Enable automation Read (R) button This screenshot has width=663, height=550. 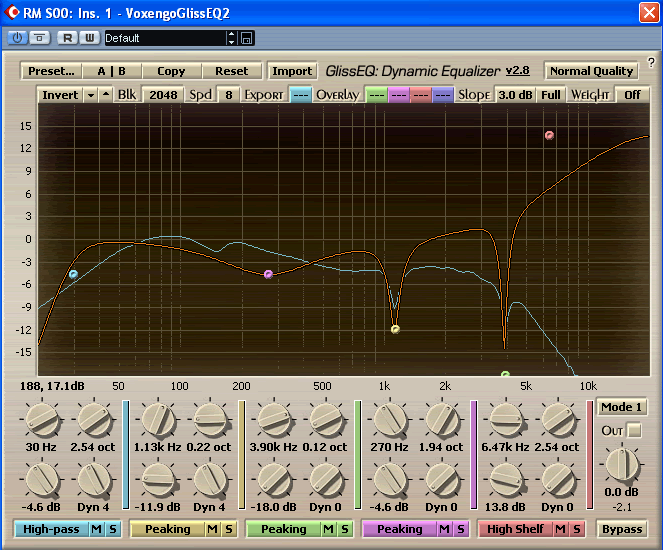click(67, 38)
